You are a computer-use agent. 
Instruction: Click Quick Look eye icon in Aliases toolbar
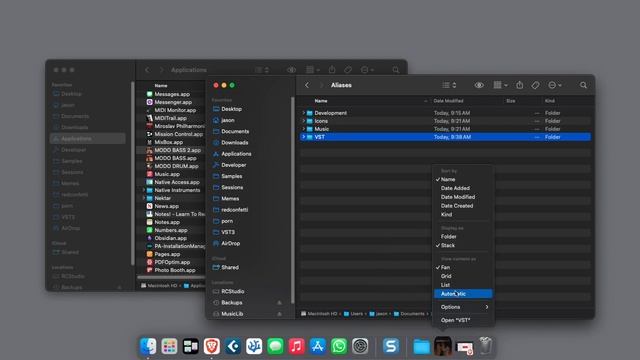click(x=479, y=85)
